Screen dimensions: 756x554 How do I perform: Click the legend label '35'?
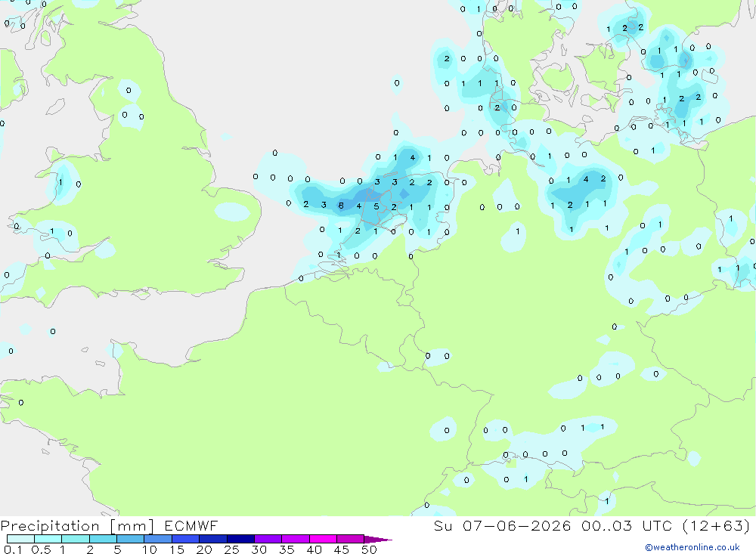pyautogui.click(x=287, y=549)
